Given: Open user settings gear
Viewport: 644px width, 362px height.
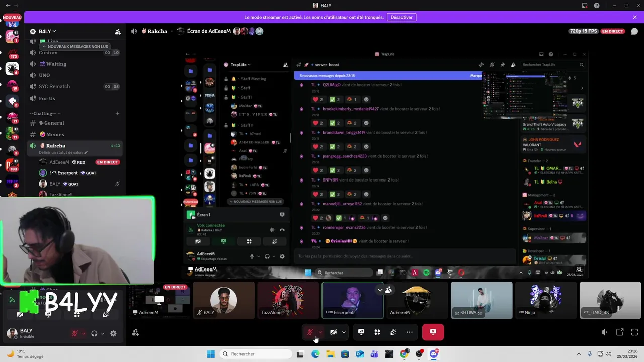Looking at the screenshot, I should click(x=113, y=333).
